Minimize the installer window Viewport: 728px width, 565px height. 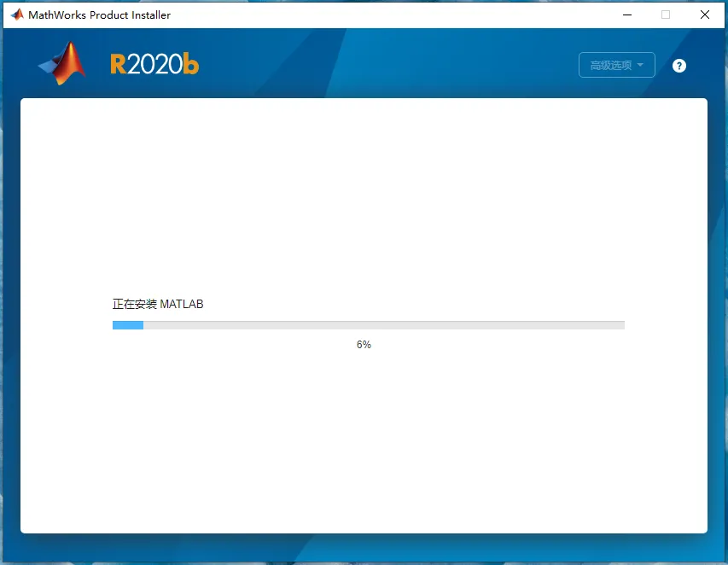click(626, 15)
